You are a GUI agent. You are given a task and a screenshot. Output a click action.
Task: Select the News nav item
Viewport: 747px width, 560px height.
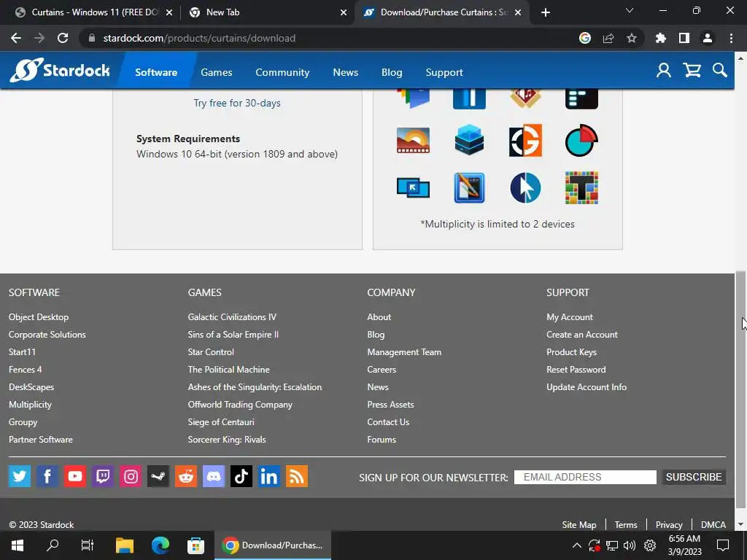(345, 72)
